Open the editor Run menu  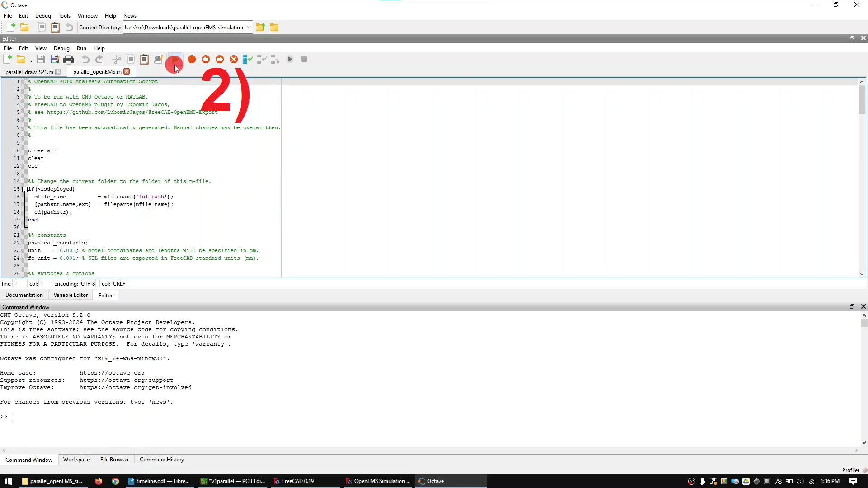(x=81, y=48)
